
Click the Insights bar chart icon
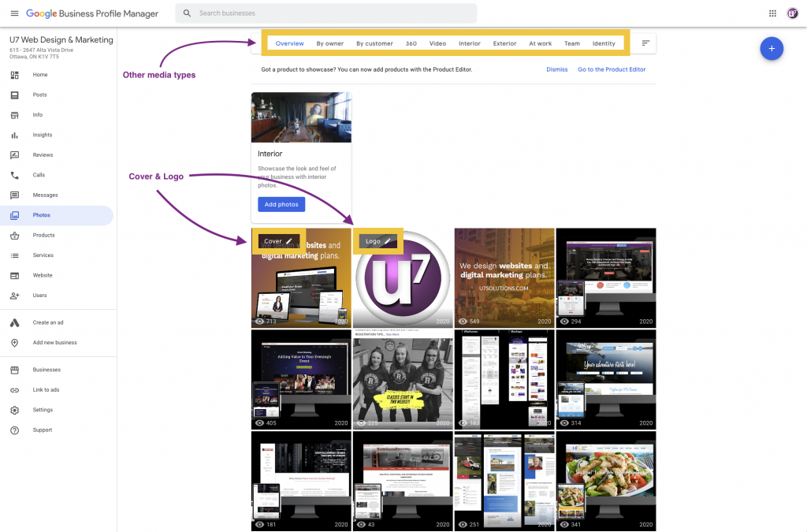14,136
